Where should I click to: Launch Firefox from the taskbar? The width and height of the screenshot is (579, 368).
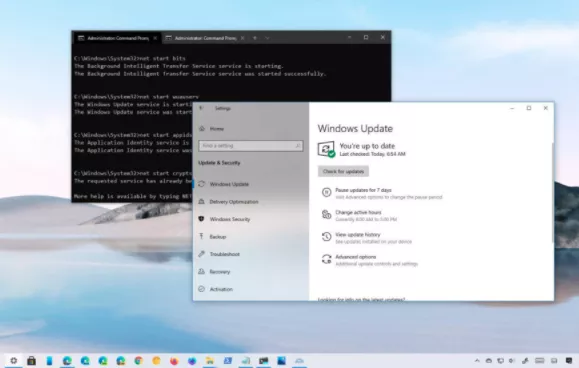[174, 361]
